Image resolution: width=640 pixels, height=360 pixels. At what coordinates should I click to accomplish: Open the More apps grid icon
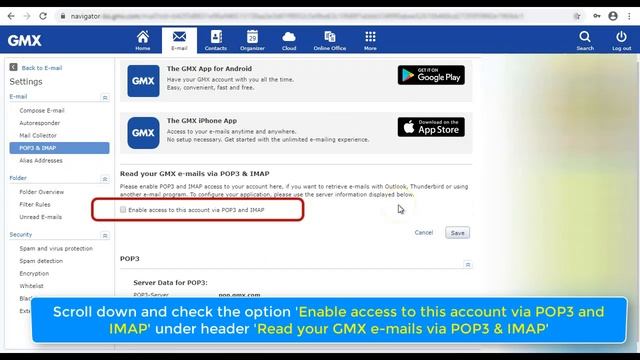[x=370, y=37]
